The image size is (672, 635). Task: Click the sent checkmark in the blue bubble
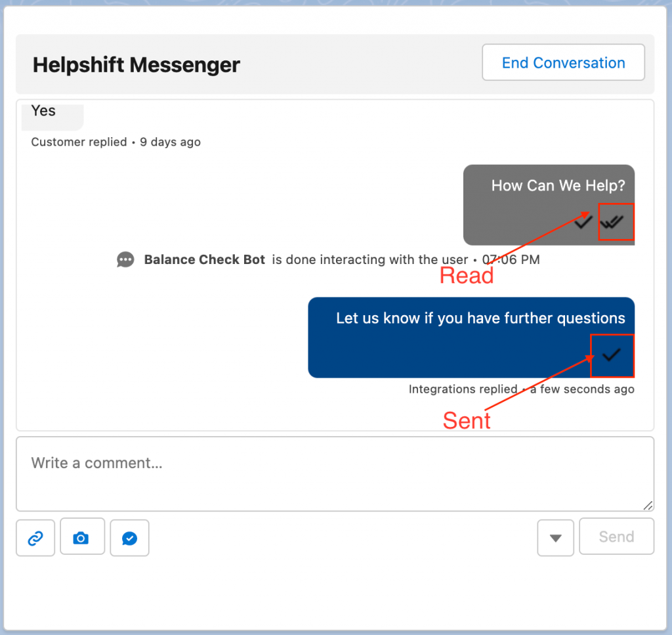[611, 355]
